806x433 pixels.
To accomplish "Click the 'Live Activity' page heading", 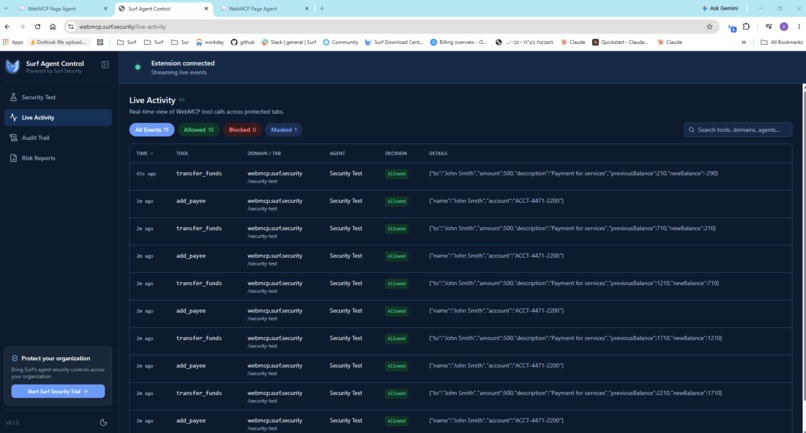I will click(x=152, y=100).
